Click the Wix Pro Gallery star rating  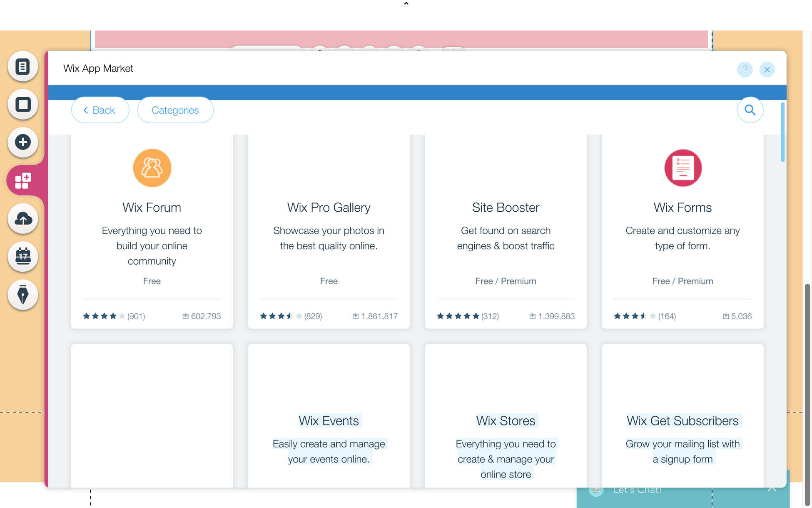coord(281,316)
